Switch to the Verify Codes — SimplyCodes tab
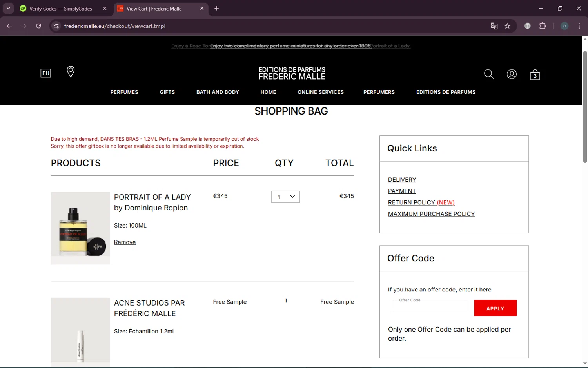The image size is (588, 368). (x=61, y=8)
